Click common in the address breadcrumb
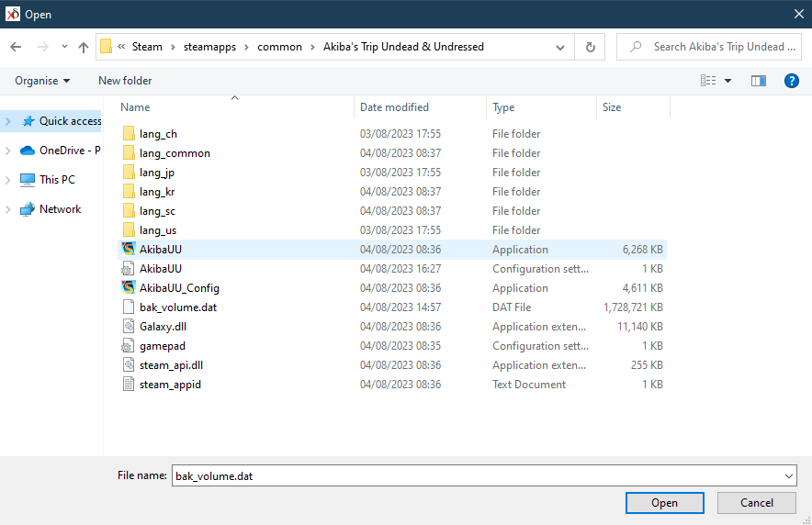Viewport: 812px width, 525px height. [279, 47]
